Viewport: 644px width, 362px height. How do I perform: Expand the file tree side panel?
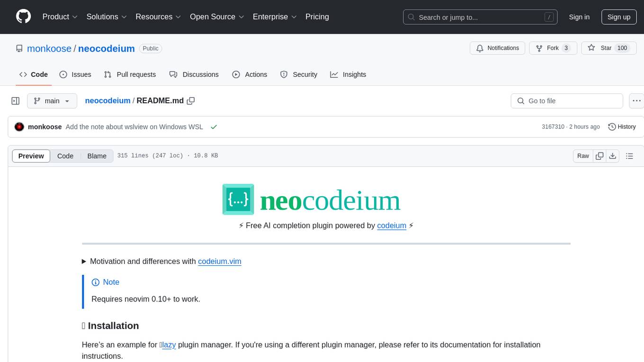coord(16,101)
